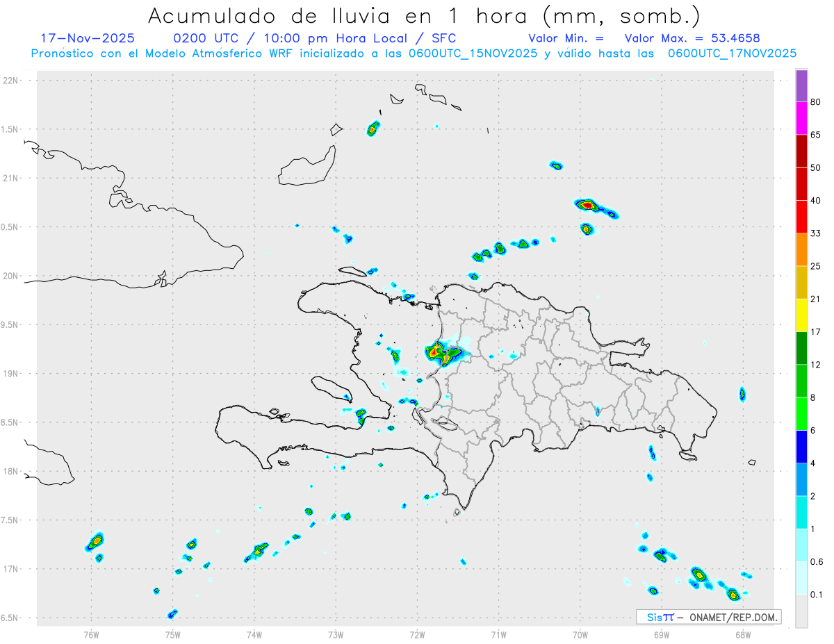Click the '8.5N' latitude axis label
Image resolution: width=834 pixels, height=644 pixels.
point(10,422)
